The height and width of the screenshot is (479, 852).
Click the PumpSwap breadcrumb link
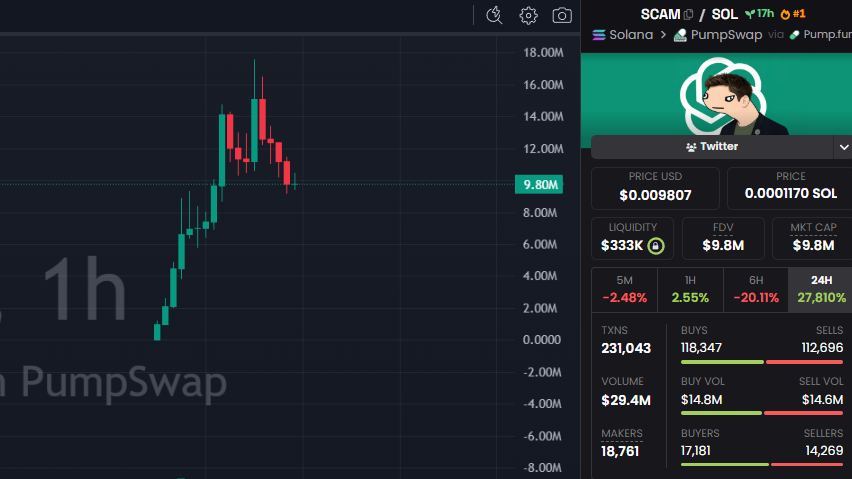(726, 35)
